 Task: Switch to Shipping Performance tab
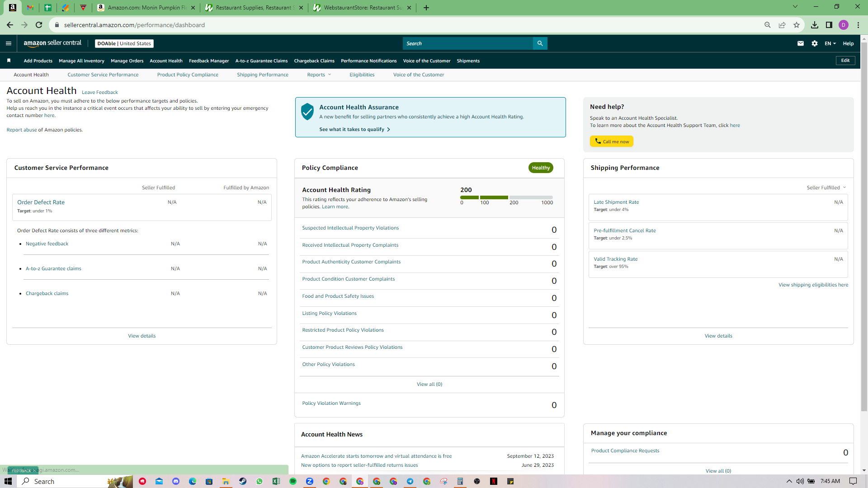pyautogui.click(x=263, y=75)
